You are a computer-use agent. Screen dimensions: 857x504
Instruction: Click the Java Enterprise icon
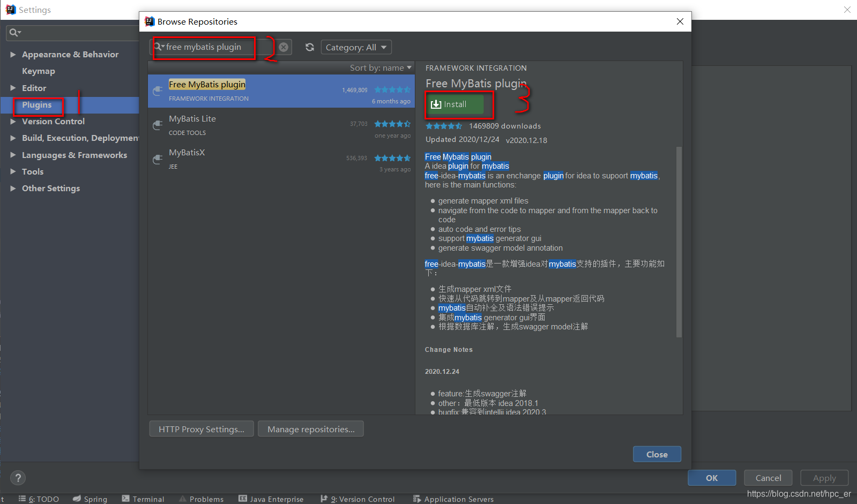(243, 499)
